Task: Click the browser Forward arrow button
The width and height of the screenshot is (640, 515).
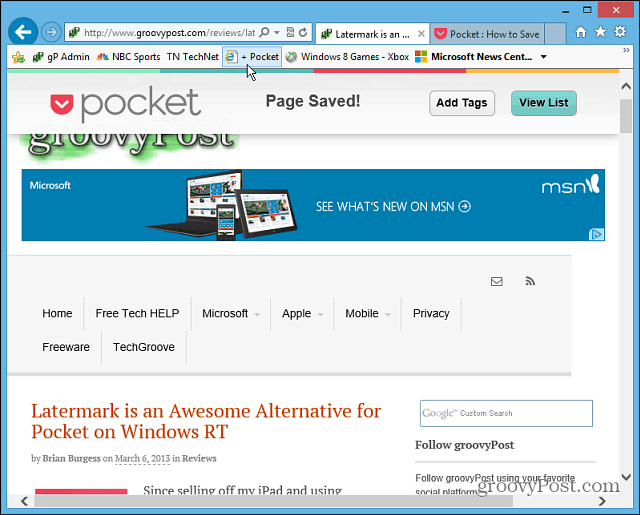Action: tap(51, 32)
